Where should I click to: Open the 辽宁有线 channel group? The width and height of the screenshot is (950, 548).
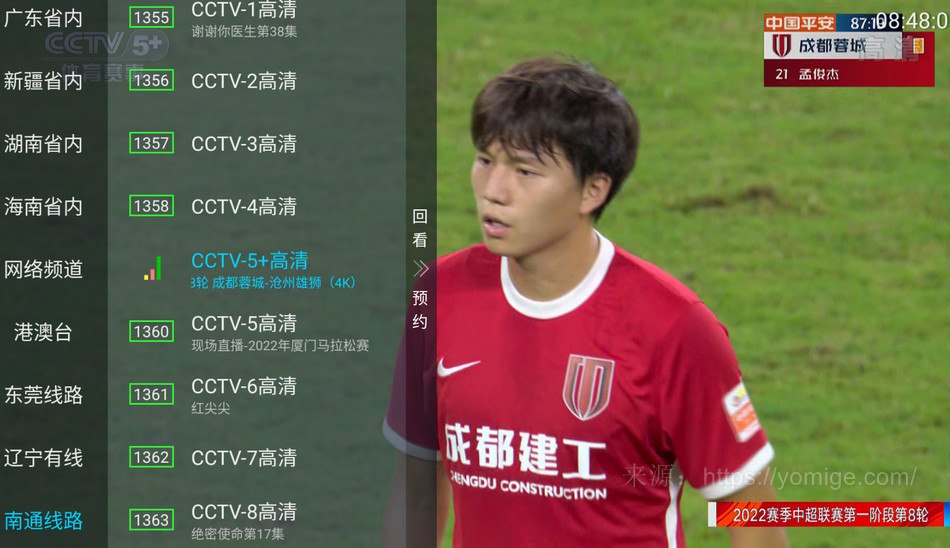coord(43,458)
